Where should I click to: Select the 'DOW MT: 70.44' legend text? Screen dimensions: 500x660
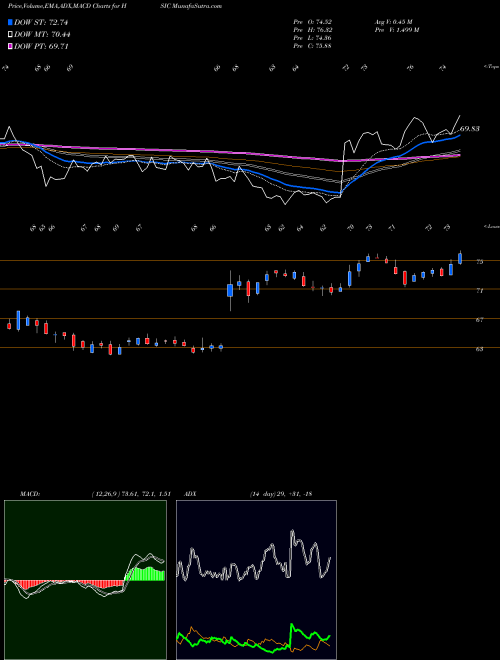pyautogui.click(x=42, y=35)
